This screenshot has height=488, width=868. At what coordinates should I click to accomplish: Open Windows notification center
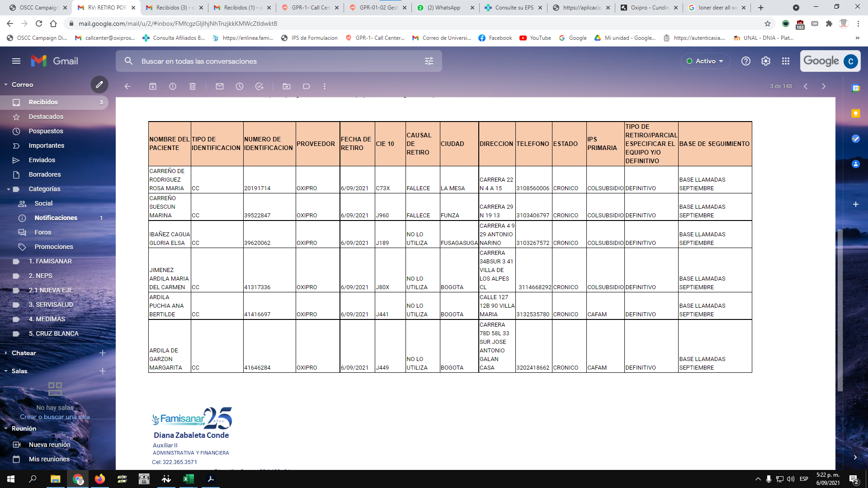[854, 479]
